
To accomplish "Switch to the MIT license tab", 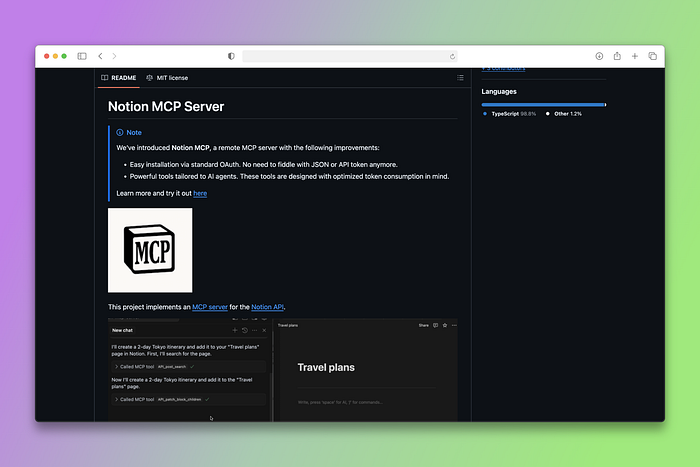I will (167, 78).
